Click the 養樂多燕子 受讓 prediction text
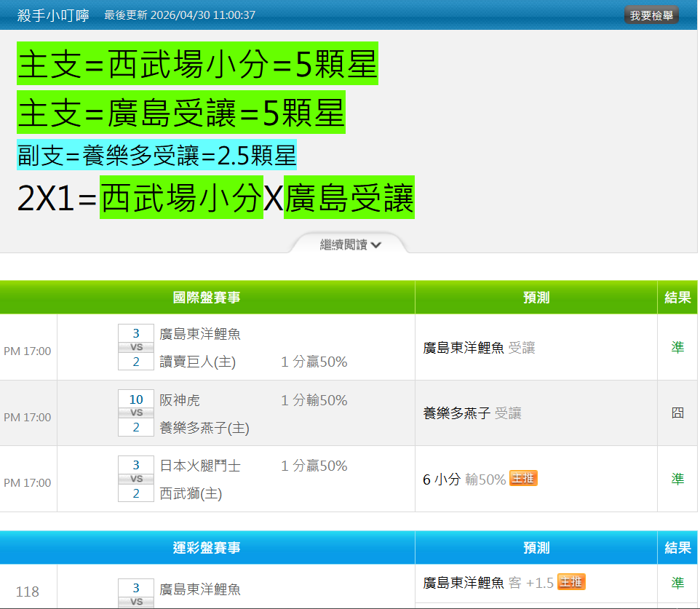 coord(472,413)
